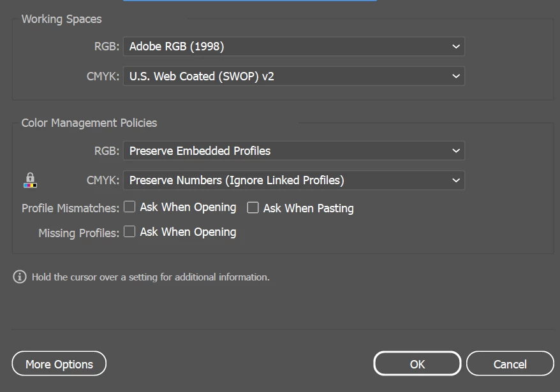Open the CMYK working space dropdown

click(294, 76)
